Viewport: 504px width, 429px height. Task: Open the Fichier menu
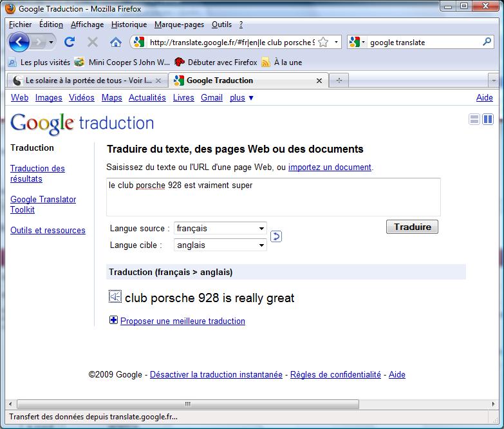coord(20,24)
